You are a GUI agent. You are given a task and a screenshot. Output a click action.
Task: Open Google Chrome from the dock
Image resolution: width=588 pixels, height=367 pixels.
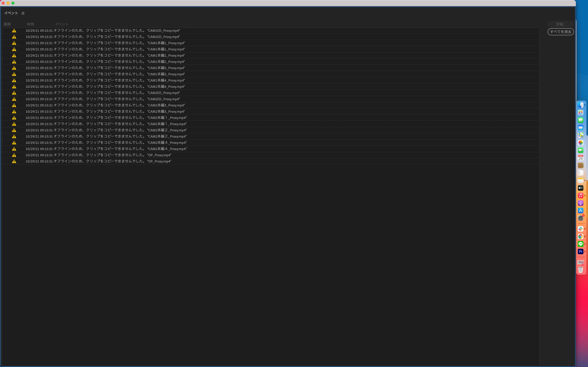[580, 236]
